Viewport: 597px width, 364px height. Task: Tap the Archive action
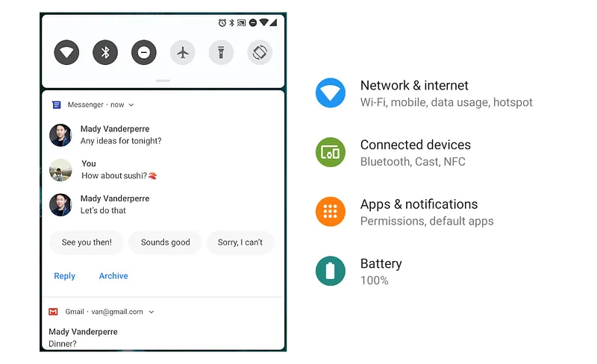(x=113, y=276)
